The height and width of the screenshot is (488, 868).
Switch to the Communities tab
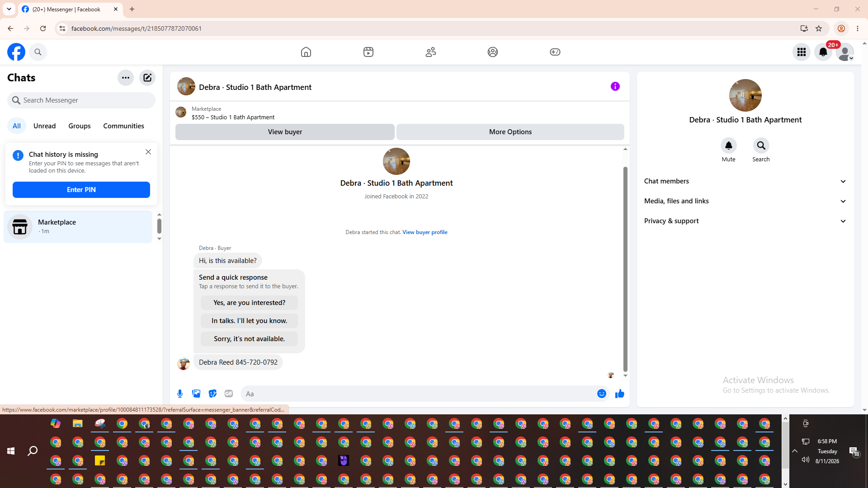(123, 126)
